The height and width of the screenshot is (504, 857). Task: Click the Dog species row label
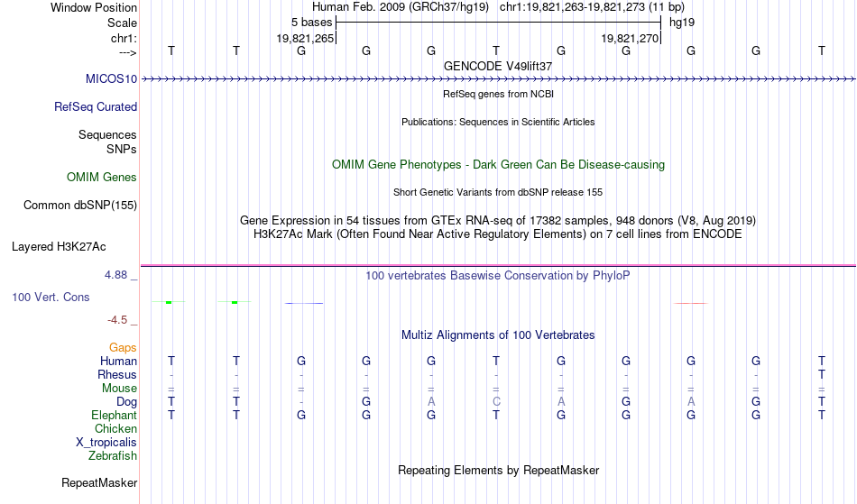[127, 402]
